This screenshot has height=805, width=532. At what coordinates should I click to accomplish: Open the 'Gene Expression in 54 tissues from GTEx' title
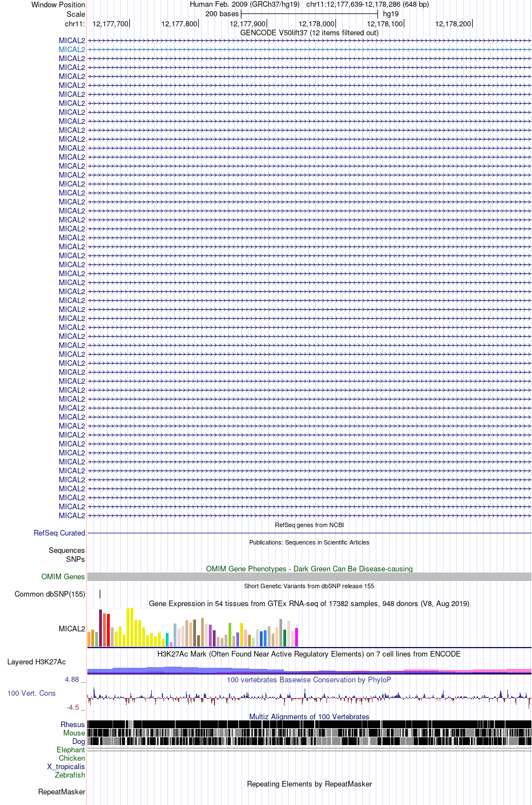tap(309, 603)
